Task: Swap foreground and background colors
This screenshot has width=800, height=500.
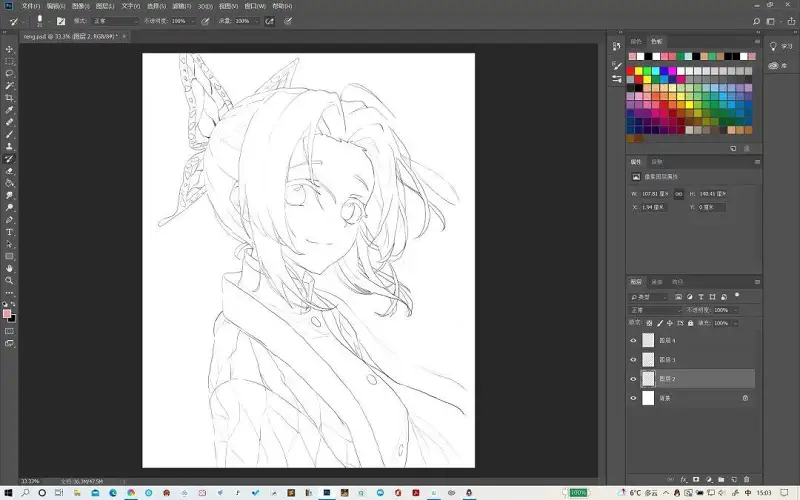Action: [x=13, y=305]
